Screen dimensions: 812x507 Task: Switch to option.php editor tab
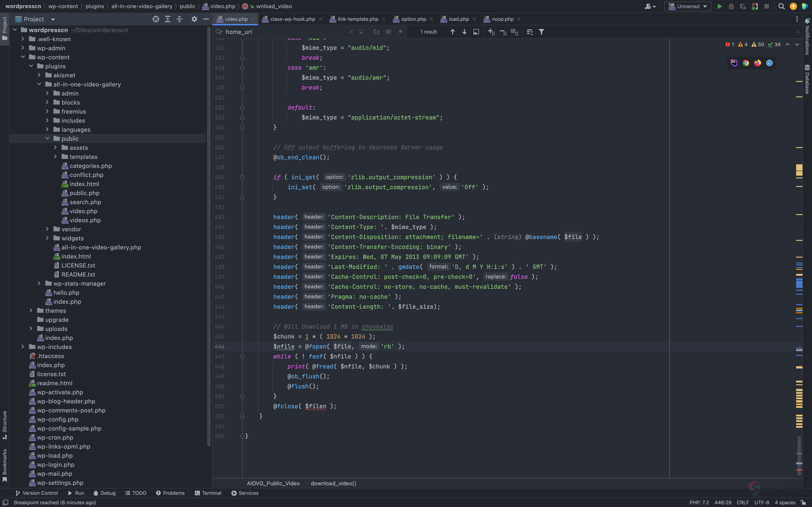point(413,19)
